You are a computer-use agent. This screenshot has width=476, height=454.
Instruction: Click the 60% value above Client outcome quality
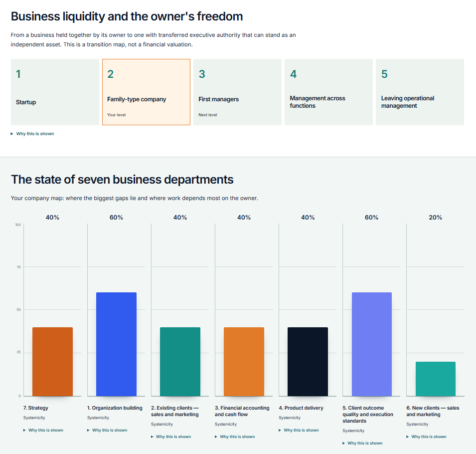point(371,218)
